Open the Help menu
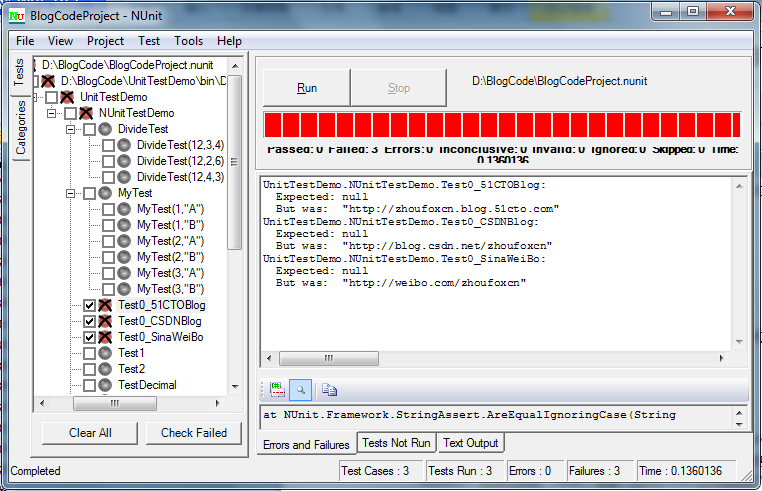 (229, 41)
